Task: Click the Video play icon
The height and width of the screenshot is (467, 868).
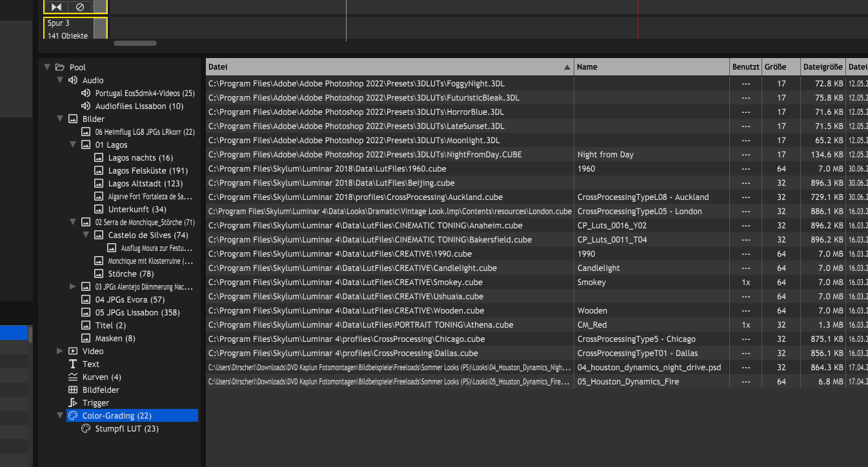Action: 73,351
